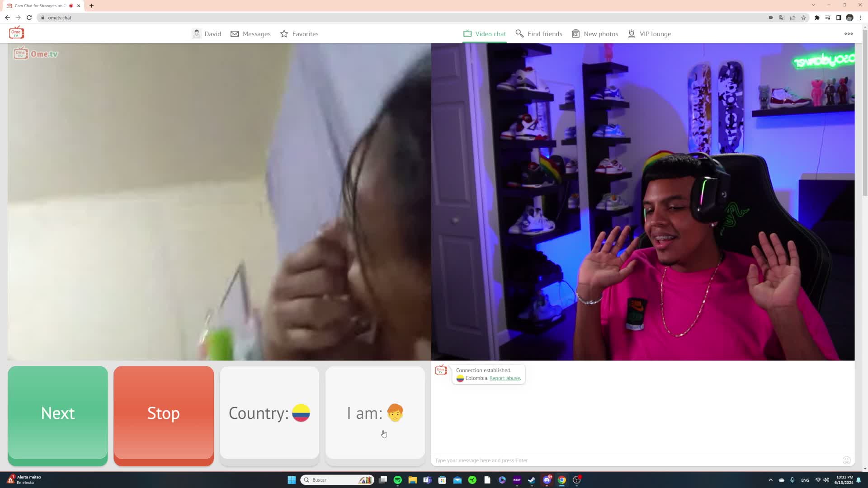
Task: Open Messages envelope tab
Action: [x=250, y=34]
